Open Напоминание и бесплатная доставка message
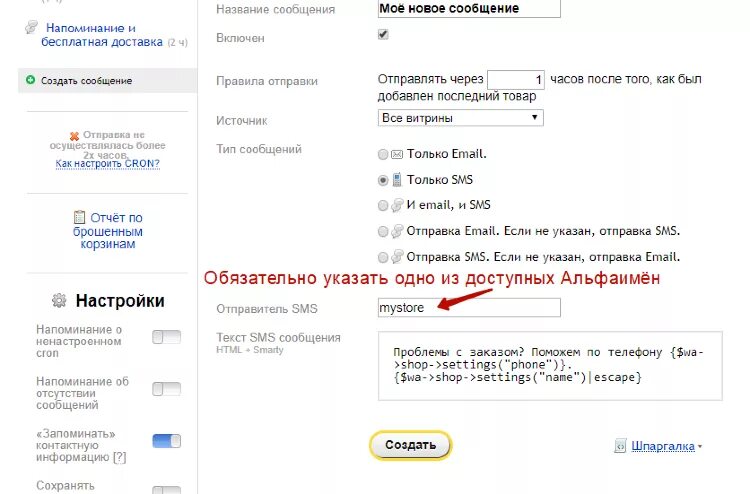 click(x=102, y=35)
